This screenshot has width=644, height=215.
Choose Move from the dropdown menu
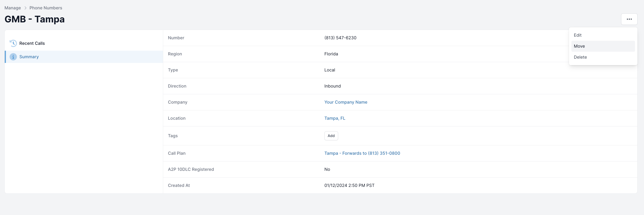point(603,46)
